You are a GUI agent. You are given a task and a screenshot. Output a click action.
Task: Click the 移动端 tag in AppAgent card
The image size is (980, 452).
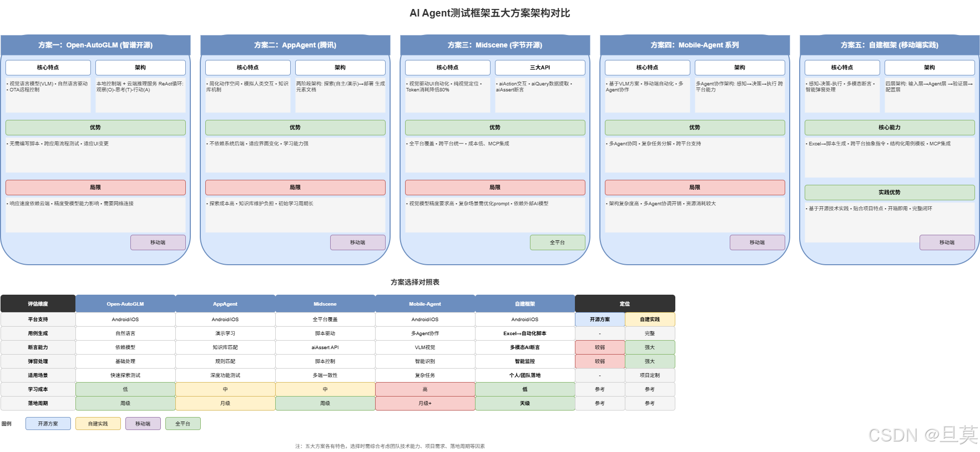point(358,242)
